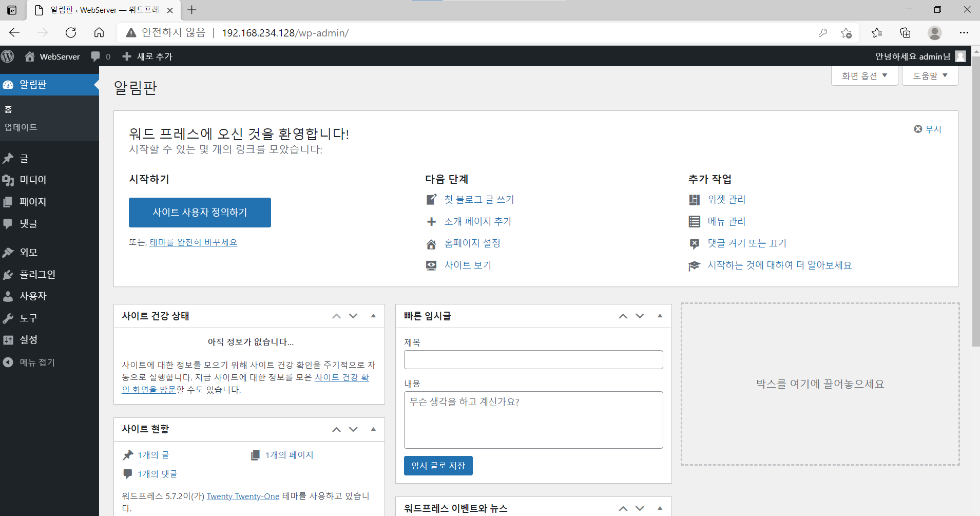
Task: Move 사이트 현황 box up
Action: tap(337, 429)
